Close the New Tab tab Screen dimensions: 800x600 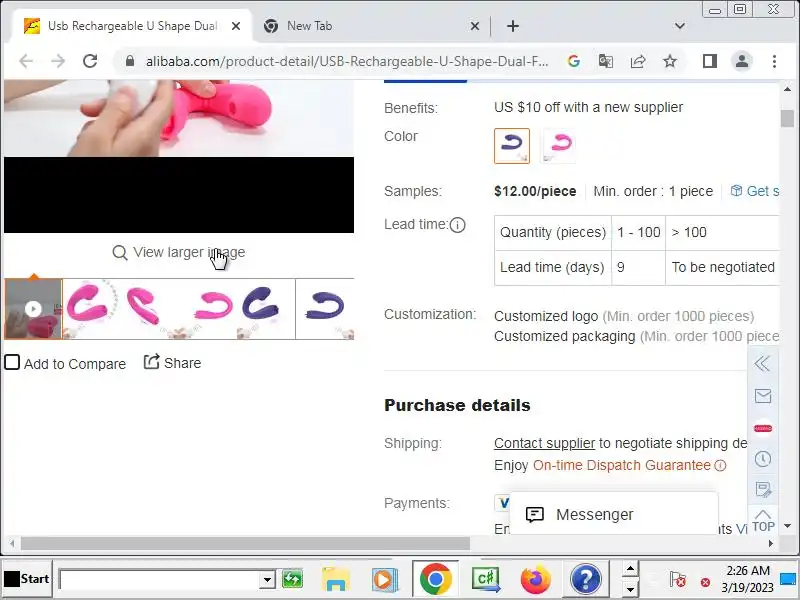coord(474,26)
